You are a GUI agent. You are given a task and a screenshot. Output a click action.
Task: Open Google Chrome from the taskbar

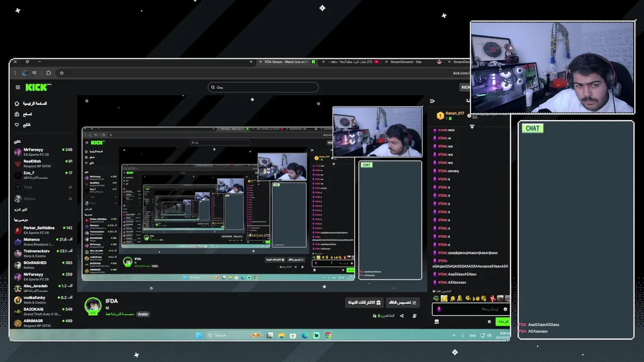click(x=328, y=335)
